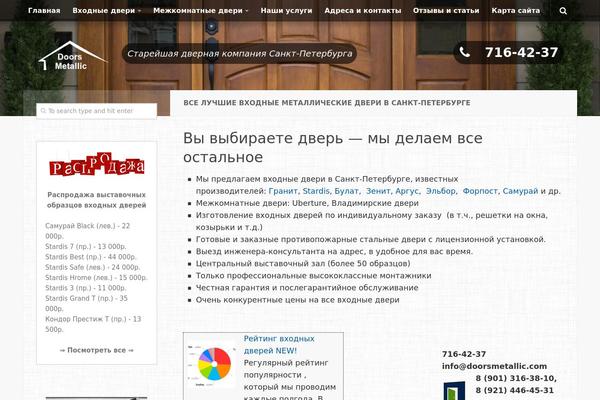Click the banner Все лучшие входные металлические двери
Viewport: 600px width, 400px height.
(x=327, y=103)
